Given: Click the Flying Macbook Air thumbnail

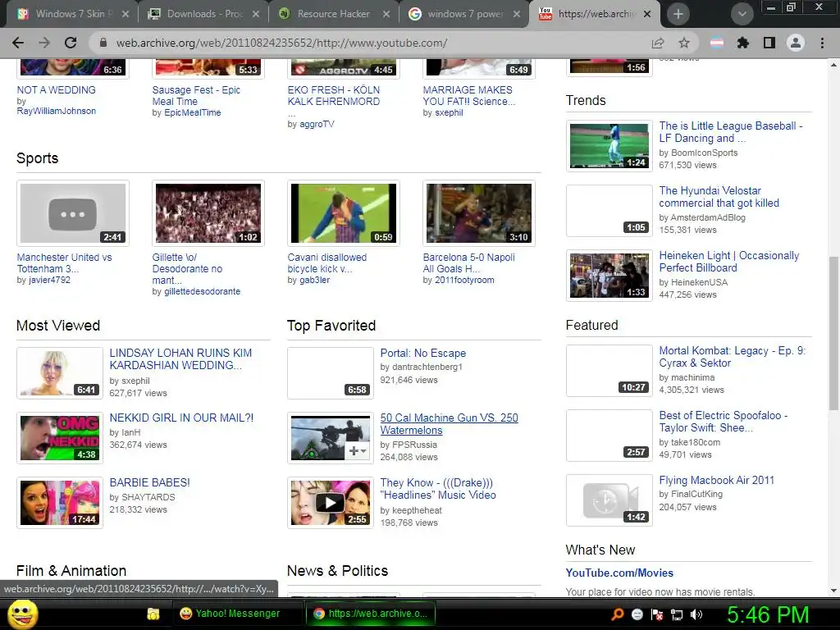Looking at the screenshot, I should coord(609,500).
